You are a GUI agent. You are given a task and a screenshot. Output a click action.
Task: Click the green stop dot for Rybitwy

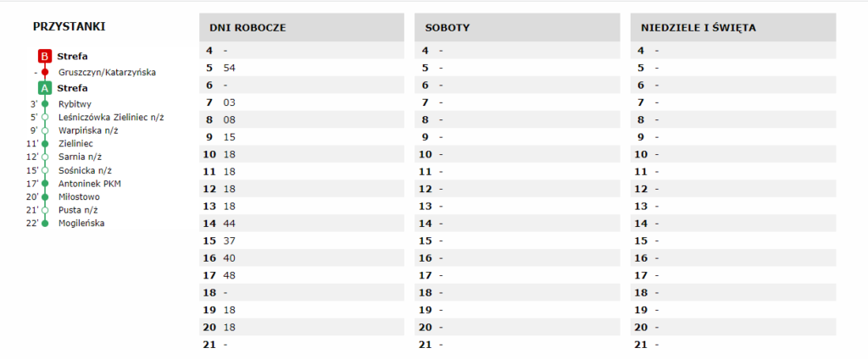click(x=45, y=103)
